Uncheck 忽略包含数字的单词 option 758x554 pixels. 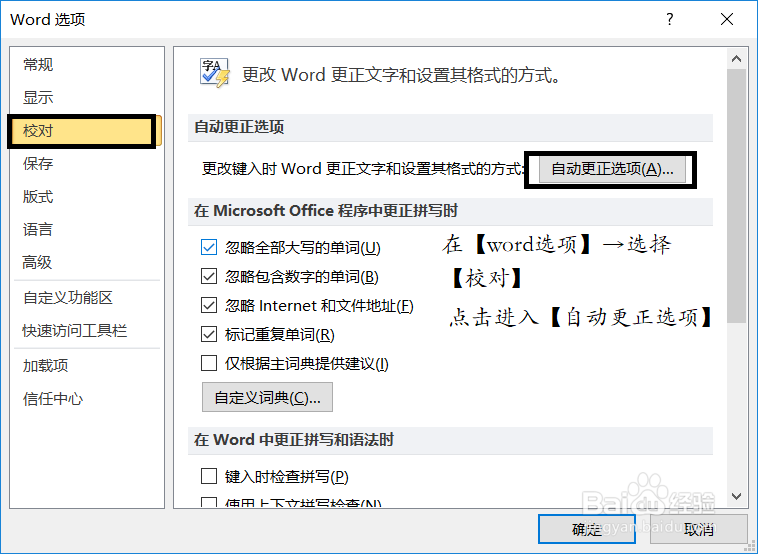click(x=209, y=276)
